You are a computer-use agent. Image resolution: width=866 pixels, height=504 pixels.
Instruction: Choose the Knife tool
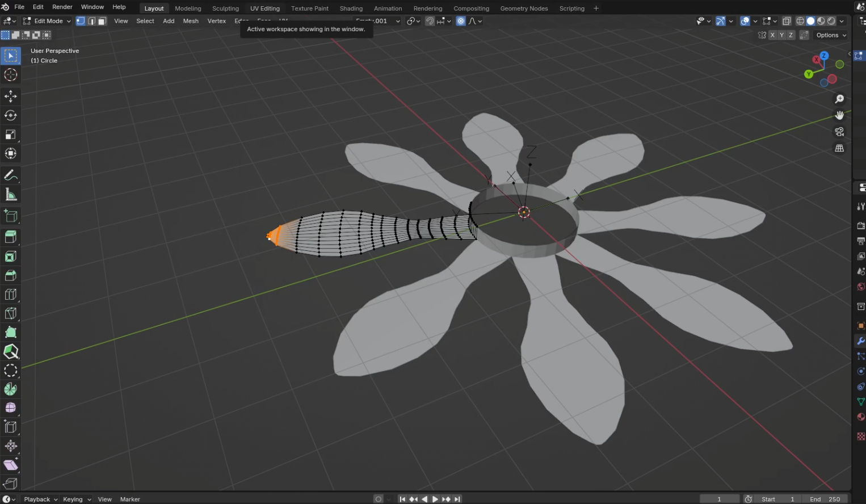[x=11, y=313]
